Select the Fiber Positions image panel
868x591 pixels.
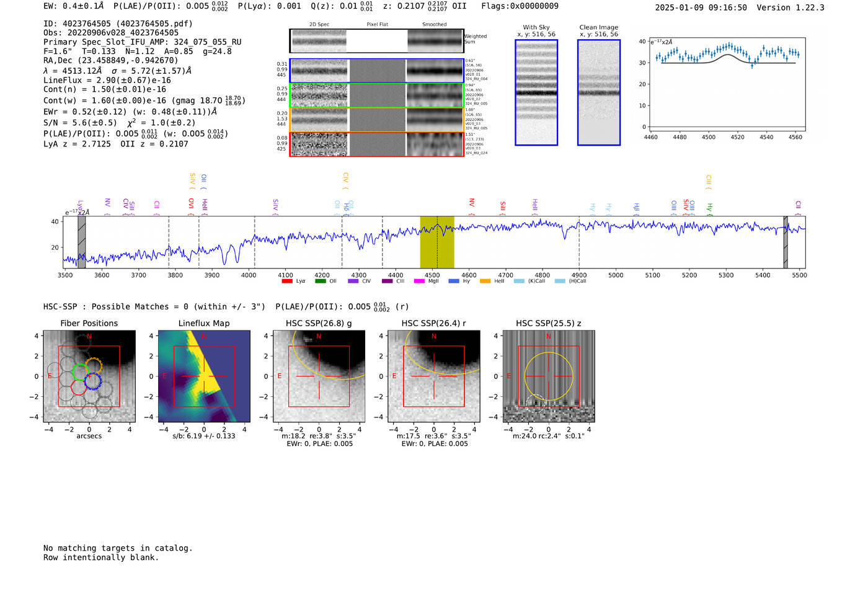[89, 376]
